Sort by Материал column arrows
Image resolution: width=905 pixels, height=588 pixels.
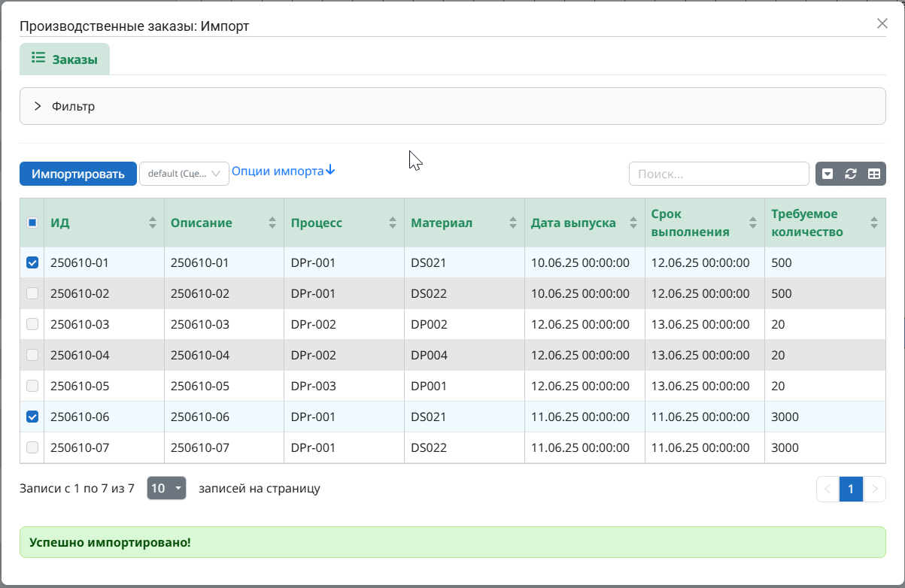(x=513, y=223)
